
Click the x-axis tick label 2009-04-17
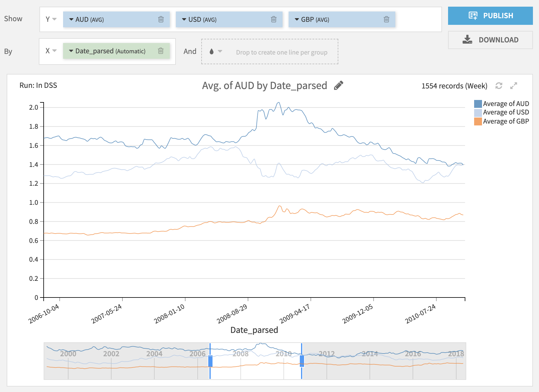tap(295, 314)
